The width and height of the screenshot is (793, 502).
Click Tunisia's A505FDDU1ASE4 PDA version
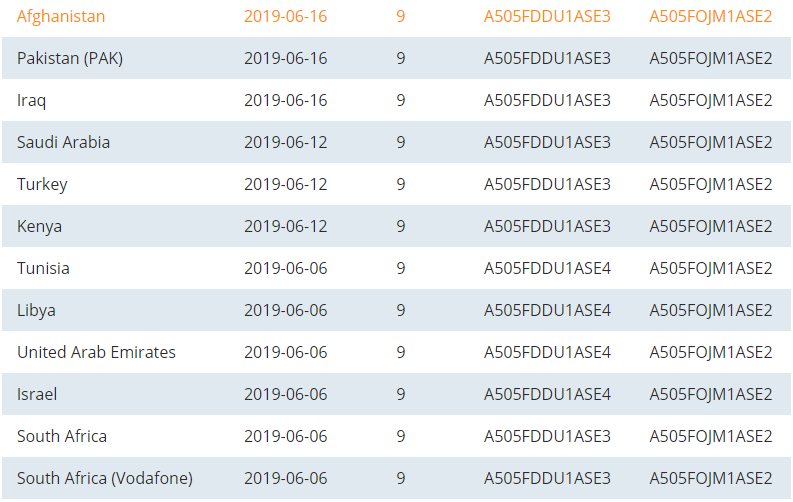click(547, 268)
